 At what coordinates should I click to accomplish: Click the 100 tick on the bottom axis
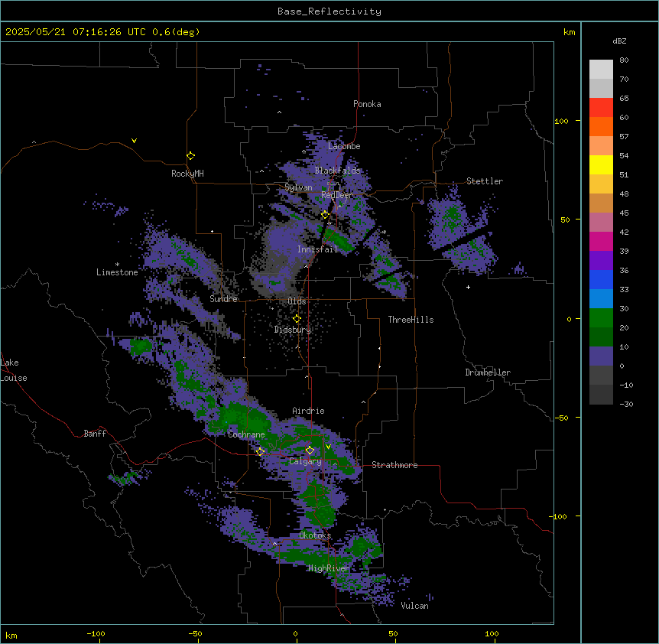[x=492, y=633]
